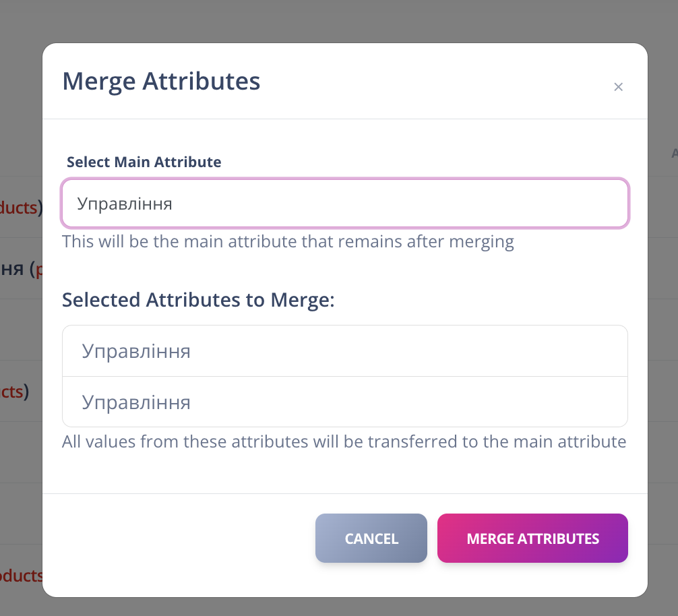Click red 'p' link beside 'ня' text
Screen dimensions: 678x616
pyautogui.click(x=38, y=270)
